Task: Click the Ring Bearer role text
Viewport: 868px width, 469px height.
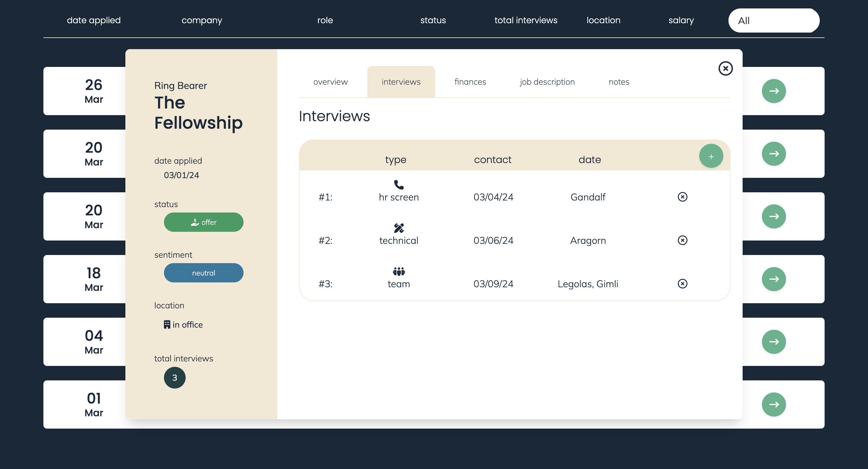Action: click(181, 86)
